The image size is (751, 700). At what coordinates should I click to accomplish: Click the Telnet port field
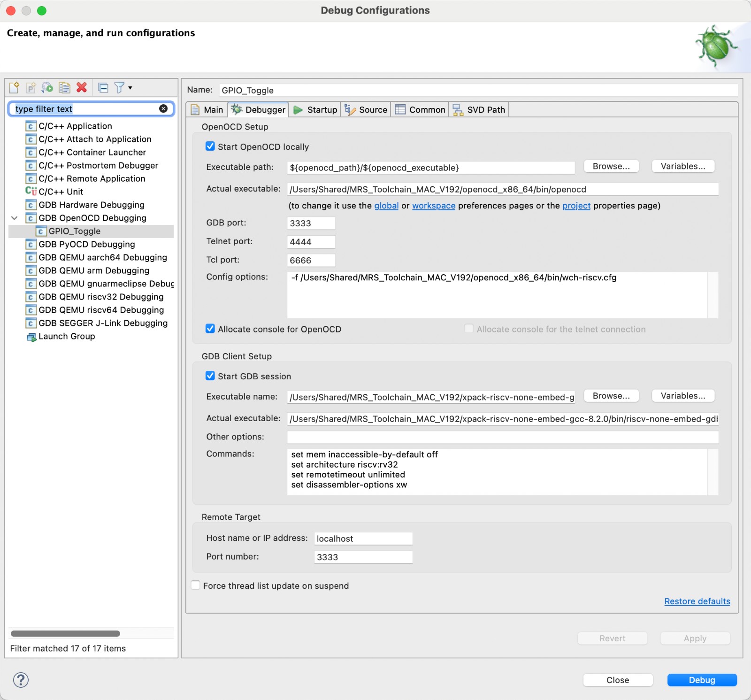tap(311, 242)
